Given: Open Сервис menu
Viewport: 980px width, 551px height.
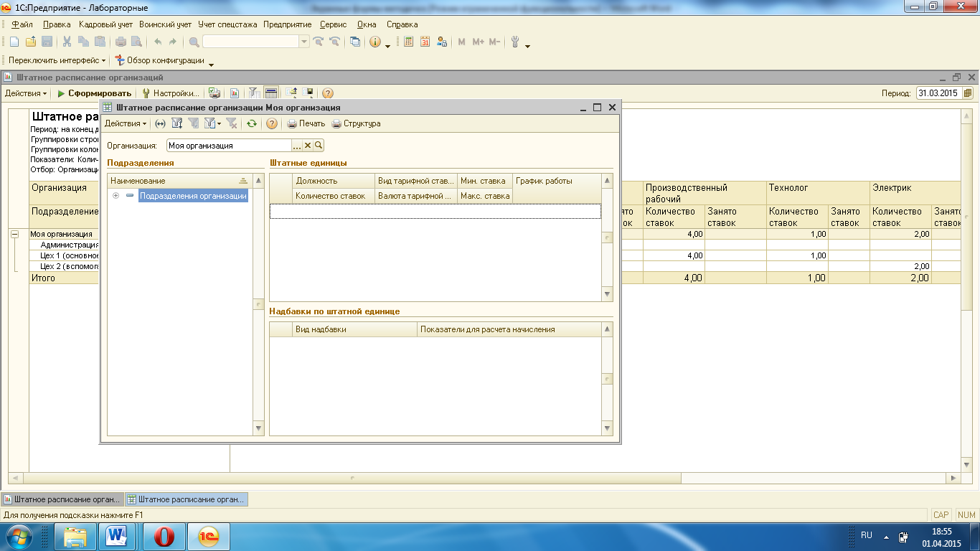Looking at the screenshot, I should pos(333,24).
